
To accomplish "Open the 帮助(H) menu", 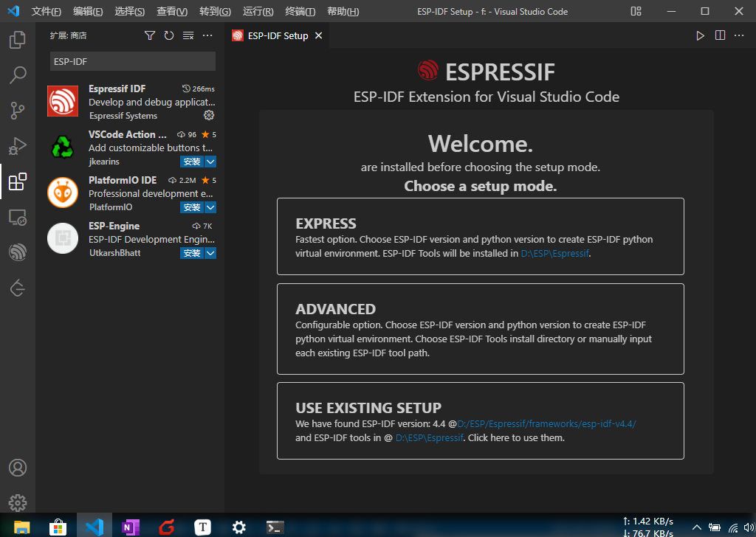I will [x=343, y=11].
